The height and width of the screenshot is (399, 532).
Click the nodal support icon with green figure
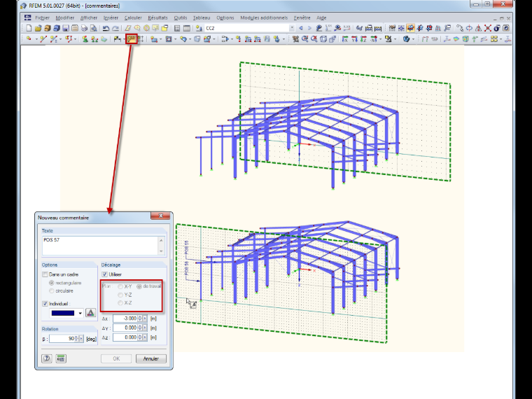click(85, 39)
